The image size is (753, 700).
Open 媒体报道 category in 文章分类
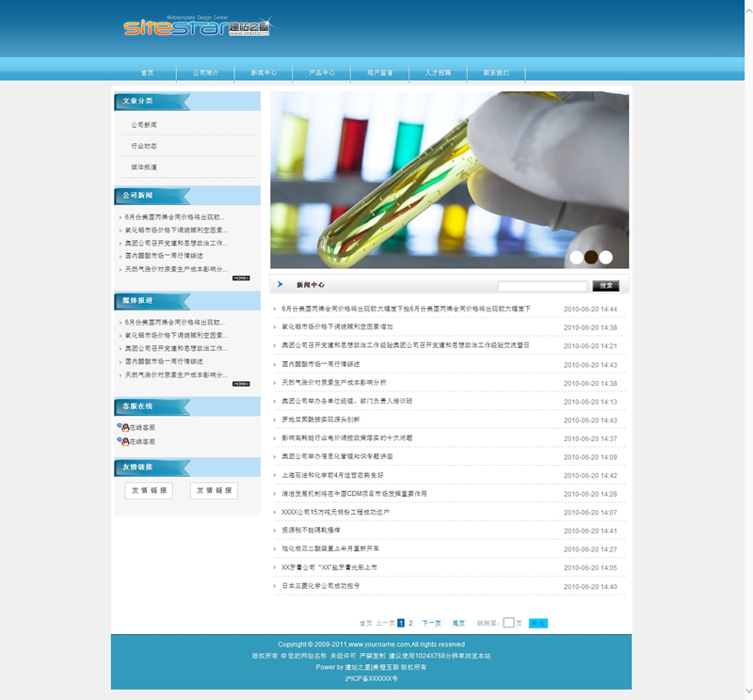point(144,167)
